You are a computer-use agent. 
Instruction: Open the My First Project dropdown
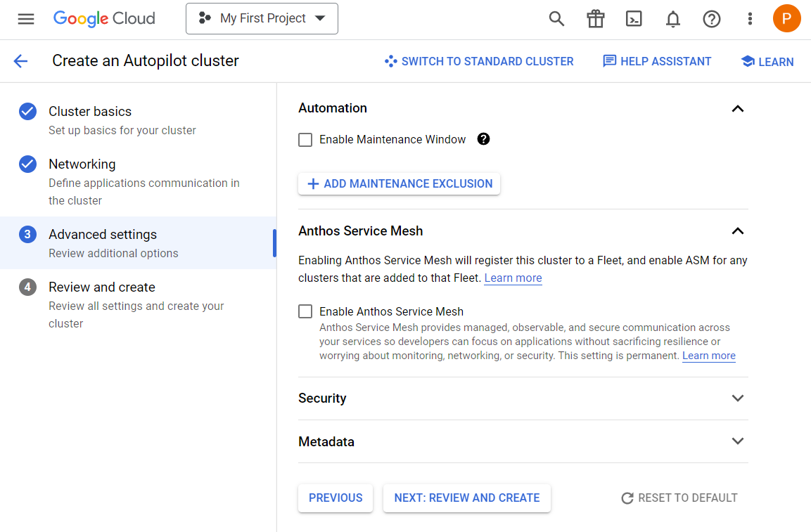(262, 18)
